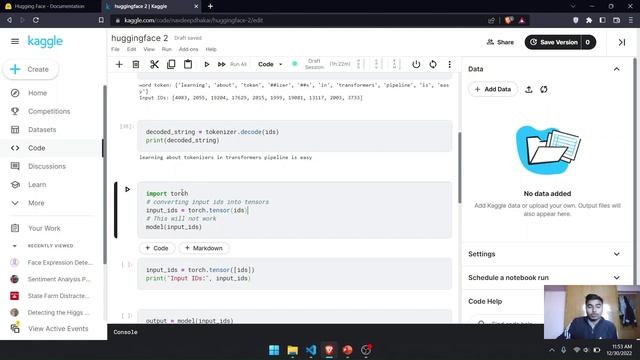Click the Save Version button
This screenshot has height=360, width=640.
pos(553,42)
